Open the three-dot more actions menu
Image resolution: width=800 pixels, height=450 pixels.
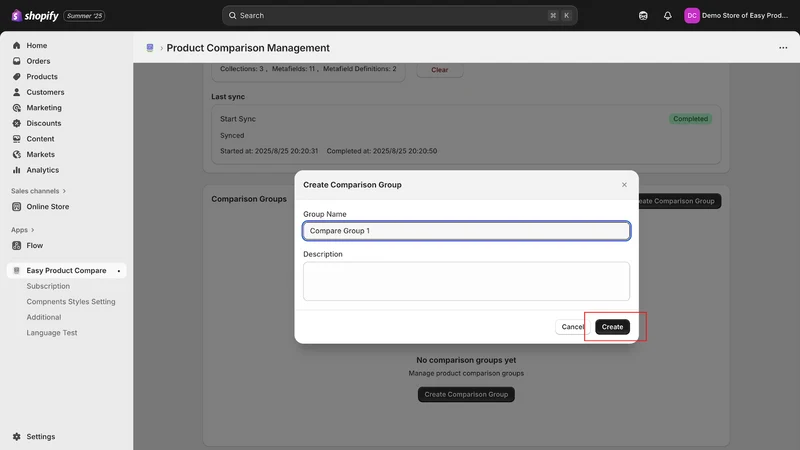(783, 48)
